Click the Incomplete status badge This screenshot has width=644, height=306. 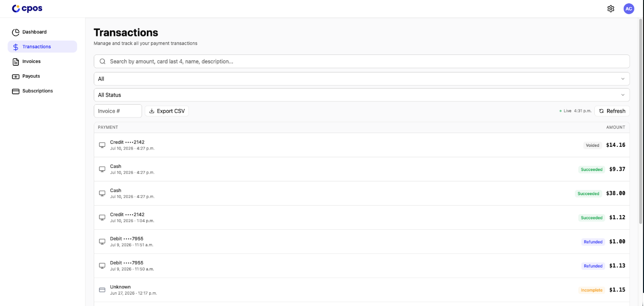pos(591,290)
